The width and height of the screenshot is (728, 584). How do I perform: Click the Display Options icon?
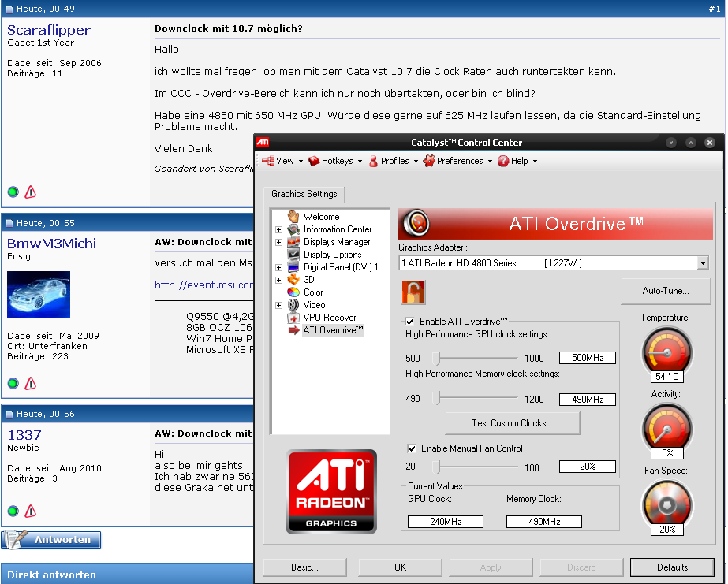[293, 255]
